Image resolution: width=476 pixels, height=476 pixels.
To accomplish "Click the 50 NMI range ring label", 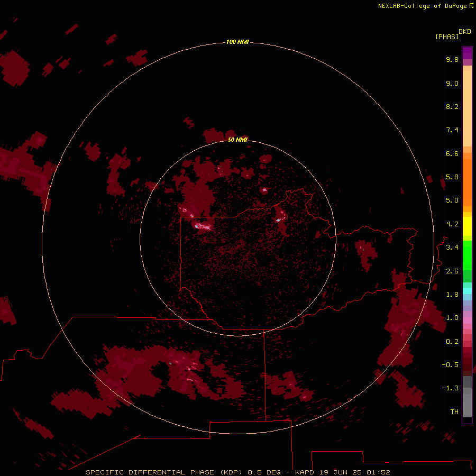I will coord(237,140).
